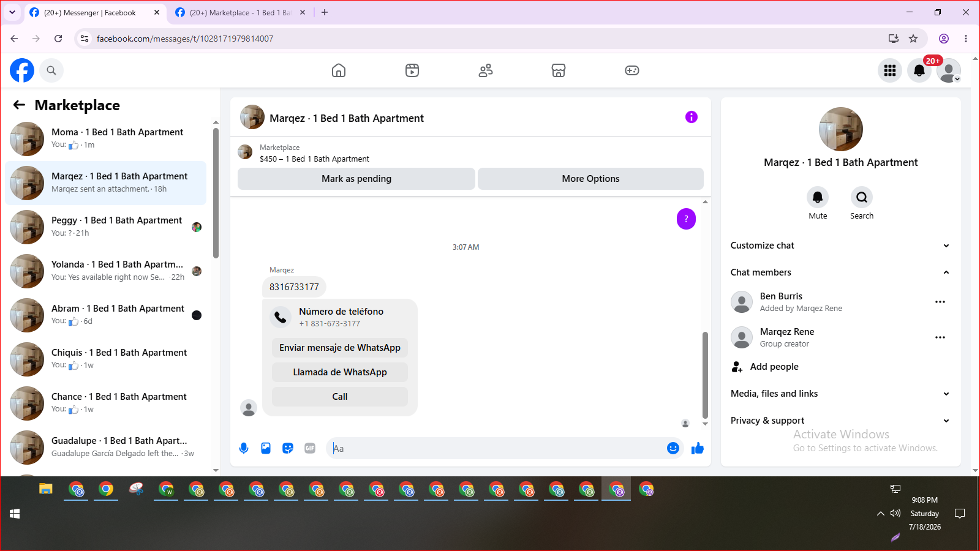Open a new Chrome tab
The image size is (980, 551).
(x=325, y=12)
